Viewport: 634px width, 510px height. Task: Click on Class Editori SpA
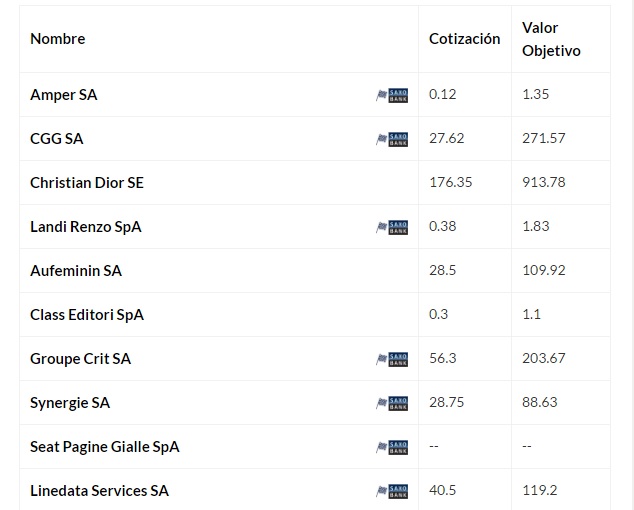[87, 315]
